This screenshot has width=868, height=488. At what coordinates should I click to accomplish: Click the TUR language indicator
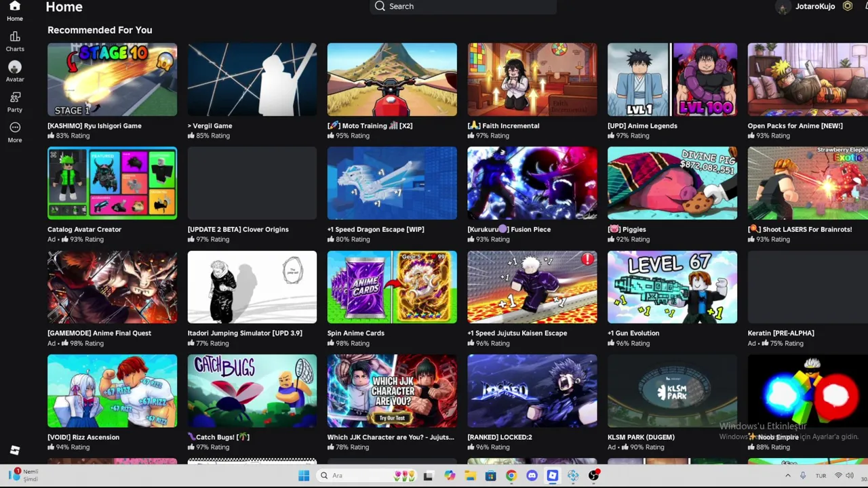pos(821,476)
